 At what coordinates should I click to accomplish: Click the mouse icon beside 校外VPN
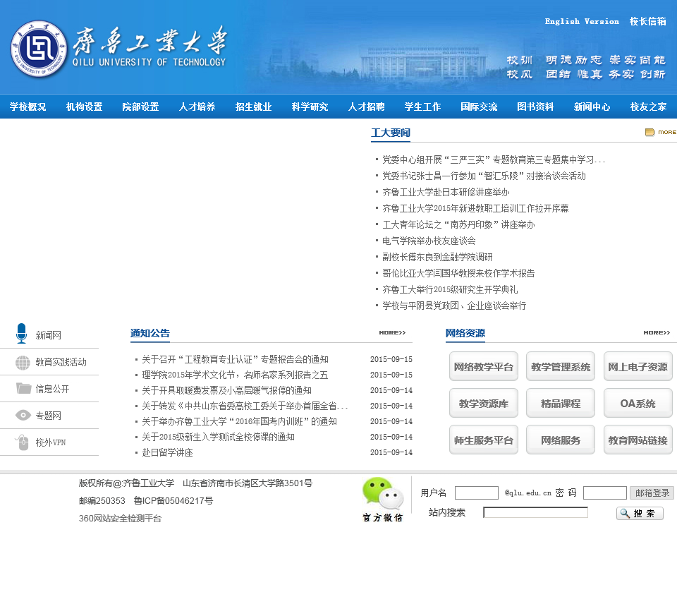(x=22, y=442)
